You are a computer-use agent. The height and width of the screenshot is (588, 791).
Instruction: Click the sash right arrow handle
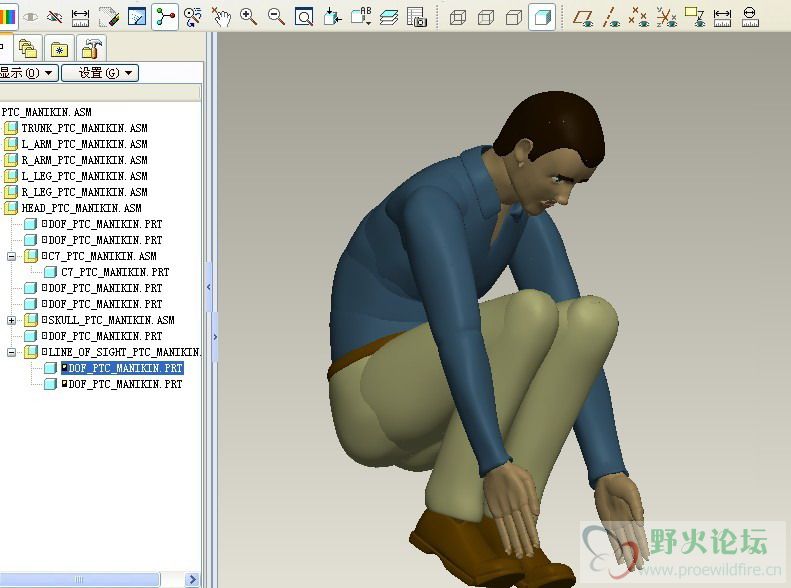tap(215, 337)
